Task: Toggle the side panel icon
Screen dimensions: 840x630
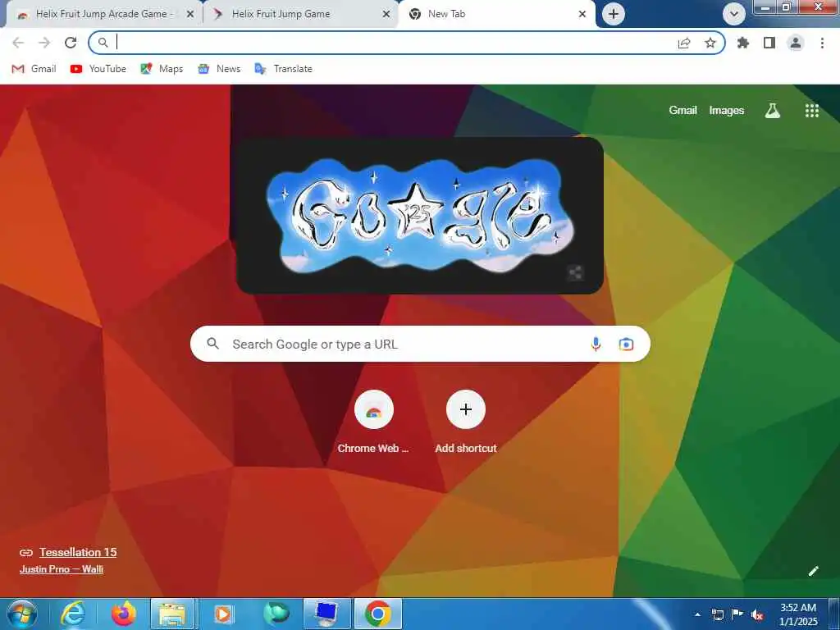Action: (769, 43)
